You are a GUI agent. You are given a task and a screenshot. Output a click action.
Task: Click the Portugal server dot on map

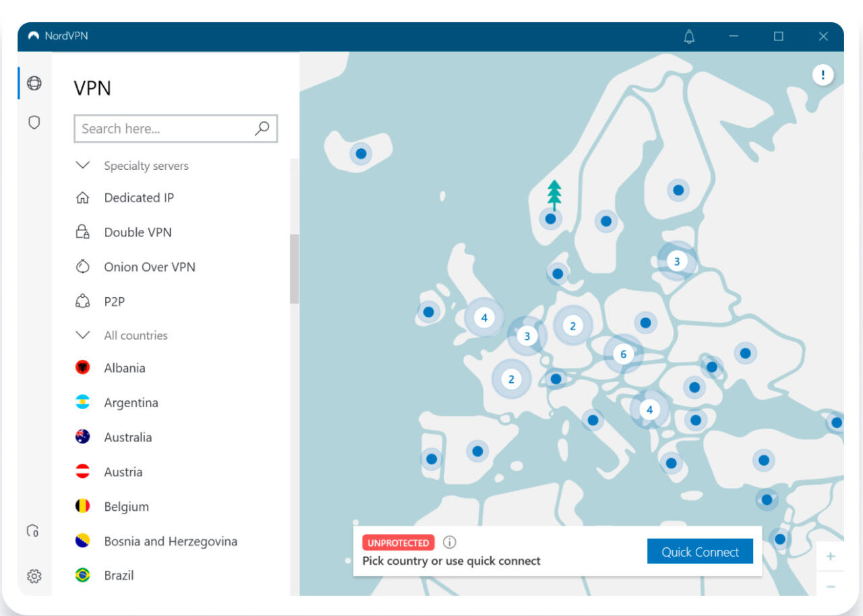click(x=431, y=459)
